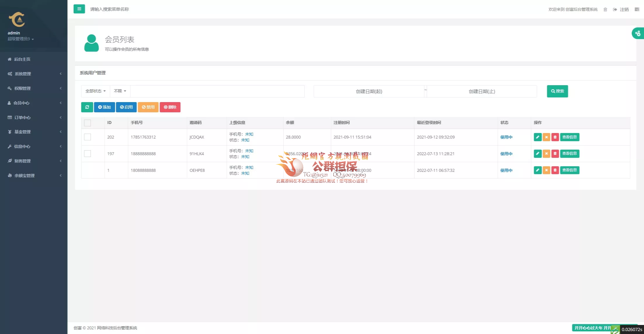This screenshot has width=644, height=334.
Task: Open the 全部状态 status dropdown
Action: (x=96, y=91)
